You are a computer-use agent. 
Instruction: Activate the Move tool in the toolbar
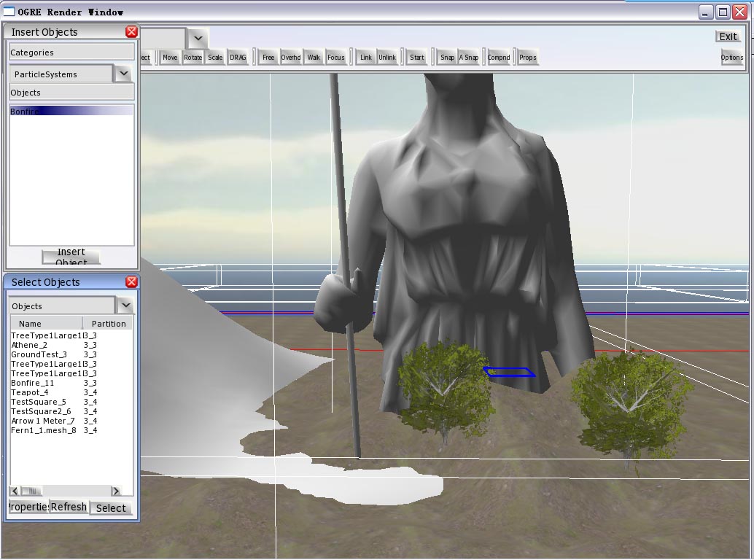coord(170,58)
